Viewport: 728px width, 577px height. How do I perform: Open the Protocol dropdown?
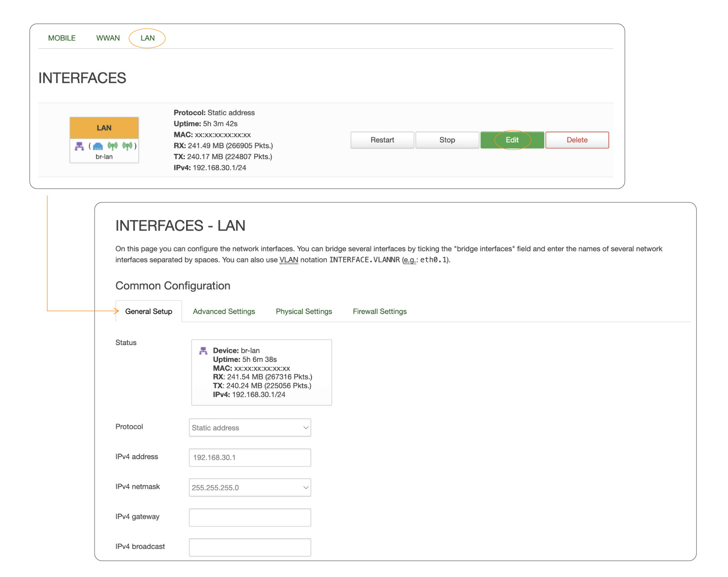250,428
